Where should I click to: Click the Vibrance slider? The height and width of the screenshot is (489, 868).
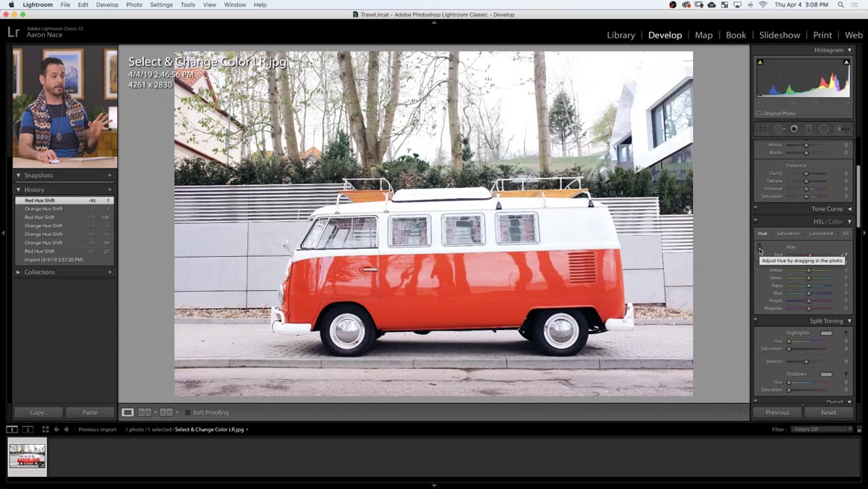coord(807,189)
